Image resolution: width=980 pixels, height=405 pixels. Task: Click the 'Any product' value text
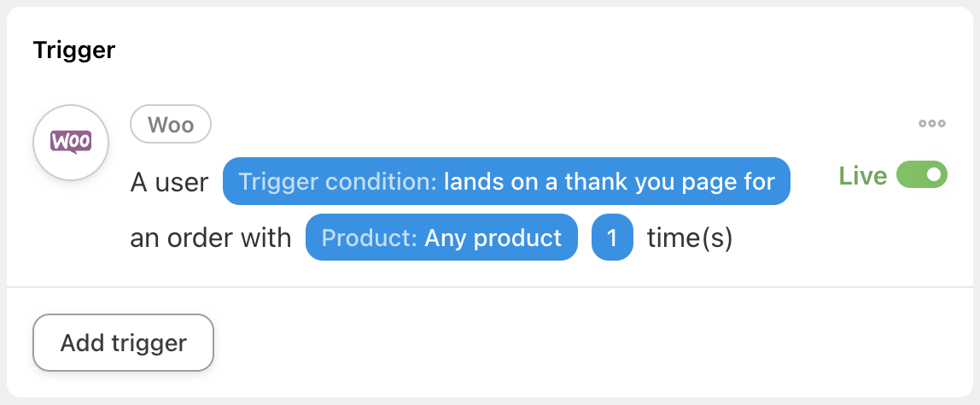(x=493, y=238)
